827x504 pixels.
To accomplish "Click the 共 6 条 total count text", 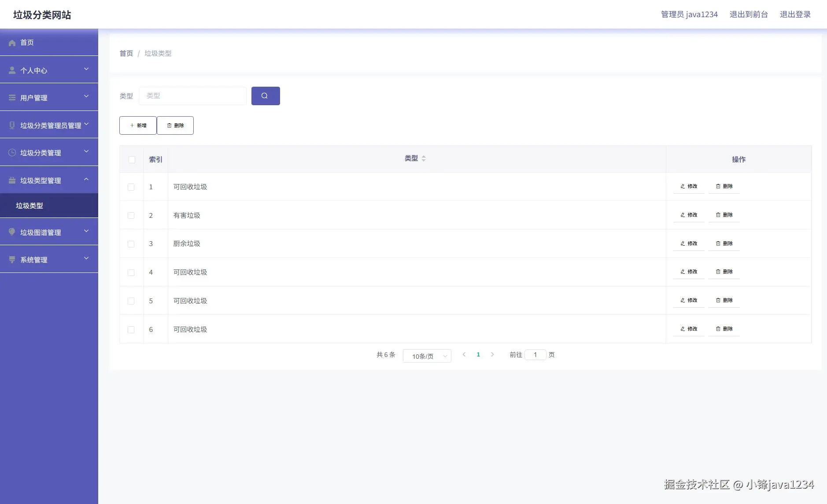I will coord(386,354).
